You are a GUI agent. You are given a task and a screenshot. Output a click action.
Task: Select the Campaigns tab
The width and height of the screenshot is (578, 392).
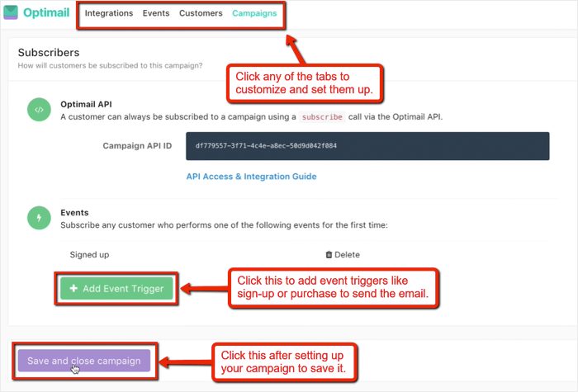[254, 13]
